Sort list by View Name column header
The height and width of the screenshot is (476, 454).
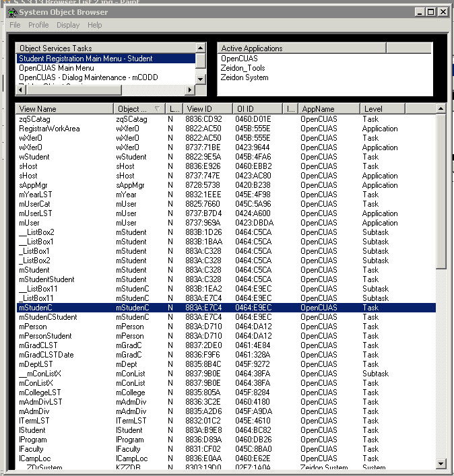pos(64,108)
